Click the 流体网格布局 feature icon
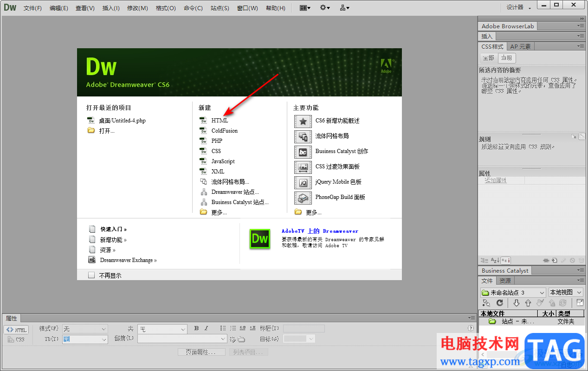588x371 pixels. (x=303, y=137)
